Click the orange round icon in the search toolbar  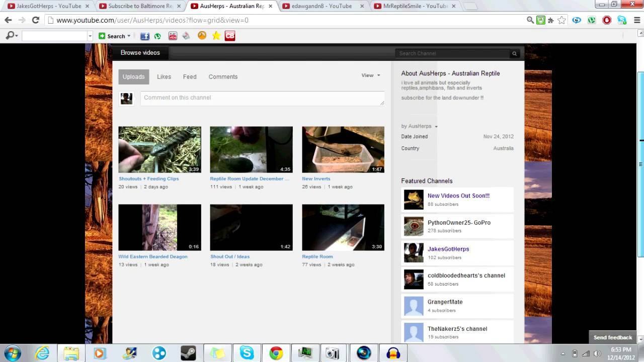coord(202,36)
